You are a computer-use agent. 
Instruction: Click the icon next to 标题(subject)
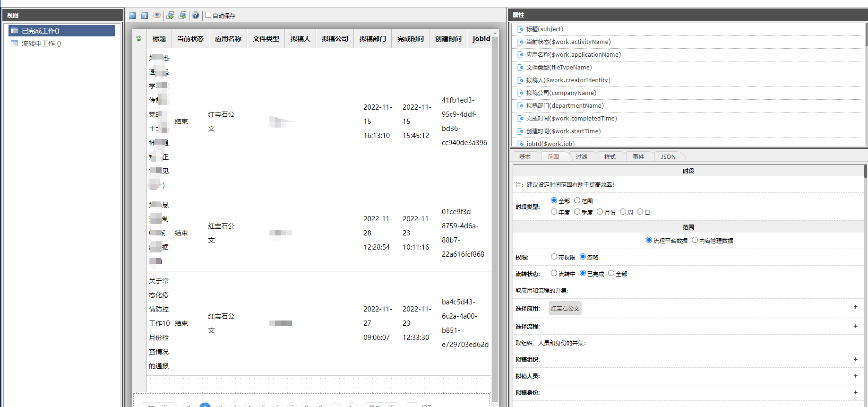point(520,29)
